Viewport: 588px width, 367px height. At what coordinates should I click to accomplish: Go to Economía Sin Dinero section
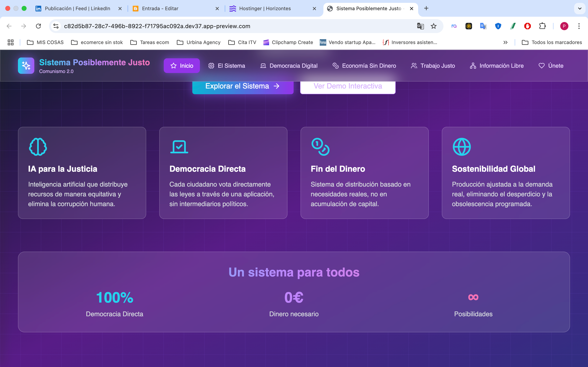364,66
